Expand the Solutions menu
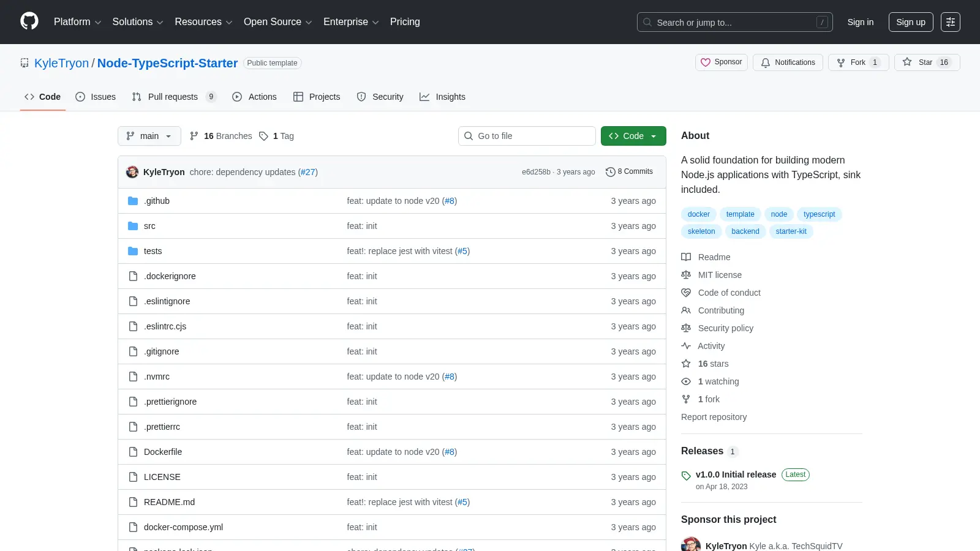 point(138,22)
